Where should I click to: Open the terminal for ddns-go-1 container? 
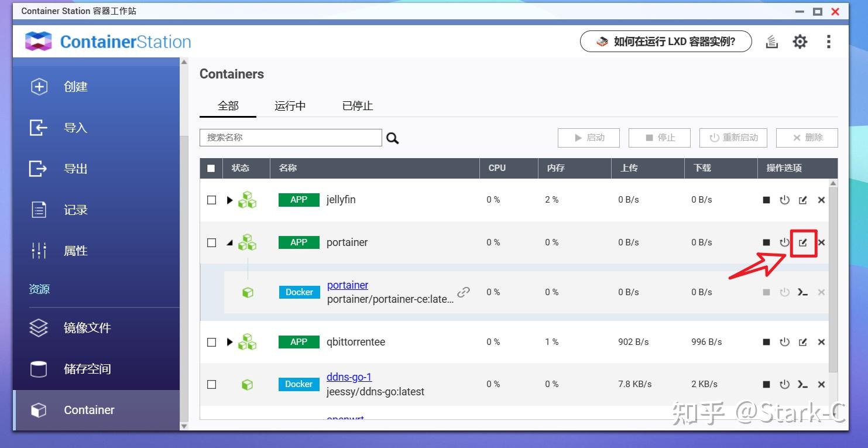(x=802, y=384)
